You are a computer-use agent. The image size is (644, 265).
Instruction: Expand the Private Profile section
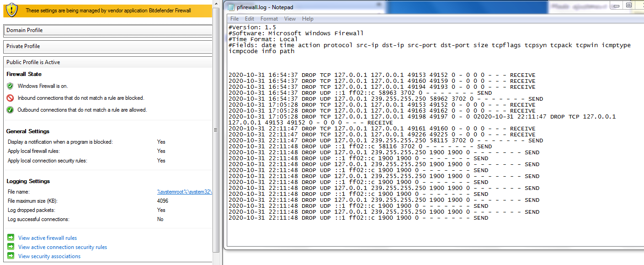pos(108,46)
